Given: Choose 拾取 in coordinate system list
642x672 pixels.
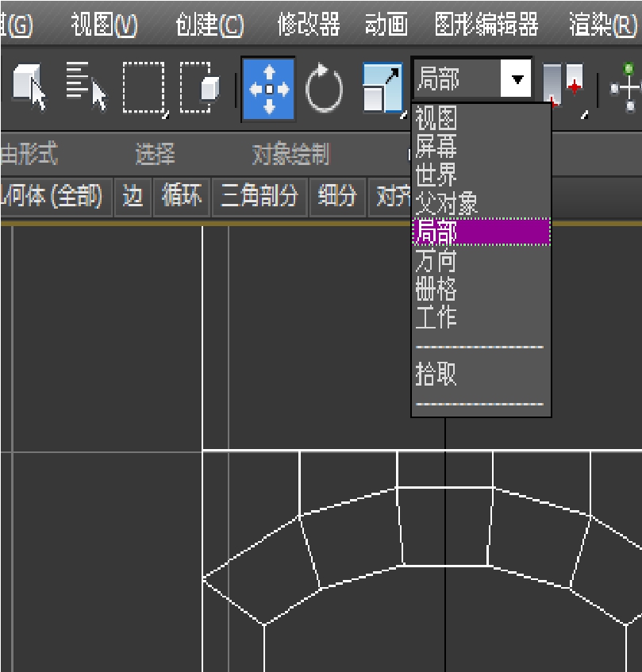Looking at the screenshot, I should tap(481, 374).
